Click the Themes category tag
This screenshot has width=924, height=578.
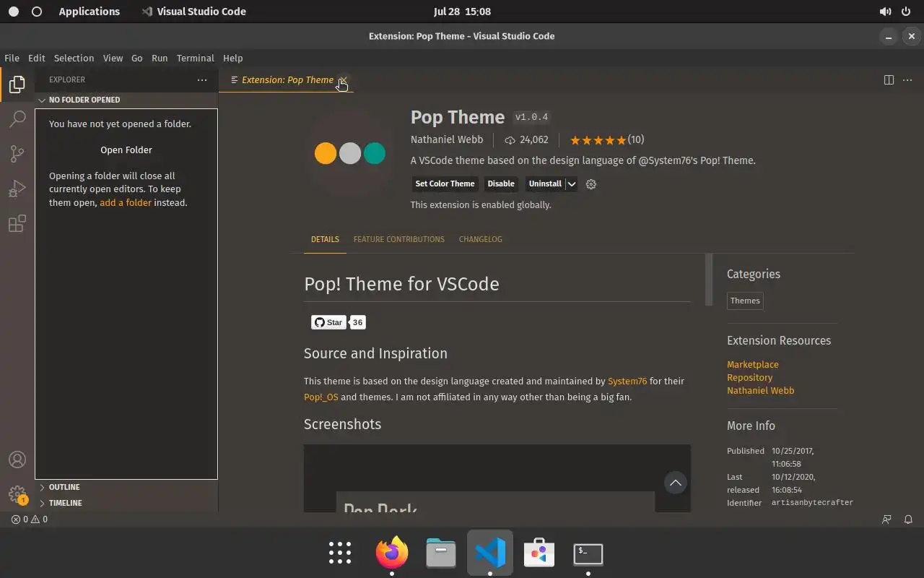[745, 301]
